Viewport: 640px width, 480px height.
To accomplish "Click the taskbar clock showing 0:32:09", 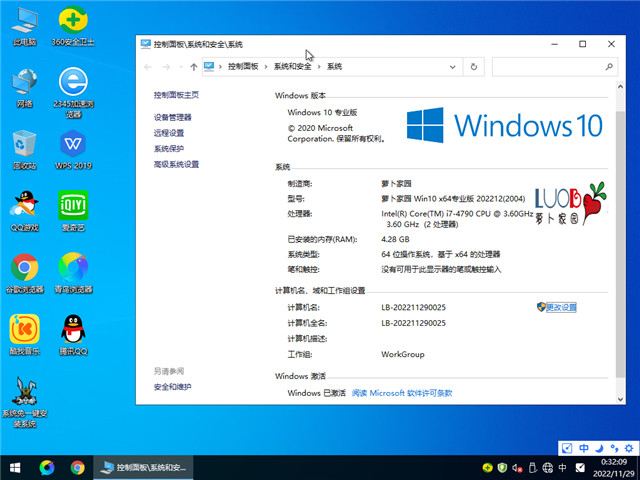I will click(x=613, y=462).
